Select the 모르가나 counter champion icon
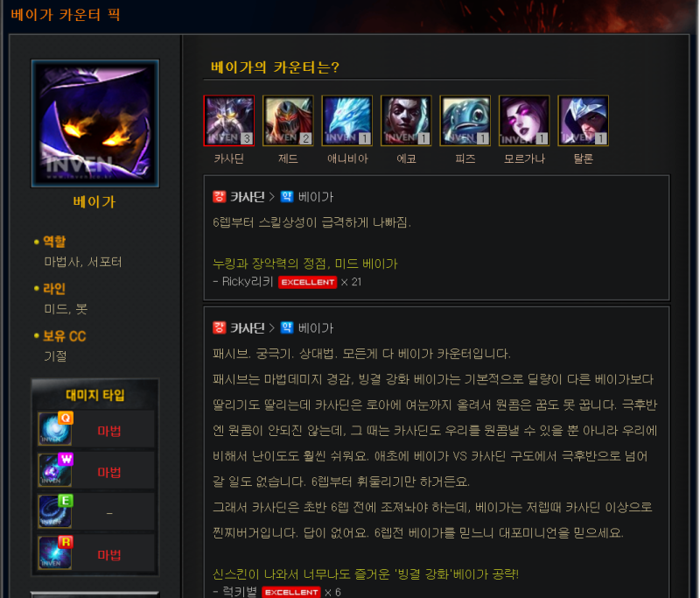Viewport: 700px width, 598px height. coord(523,121)
